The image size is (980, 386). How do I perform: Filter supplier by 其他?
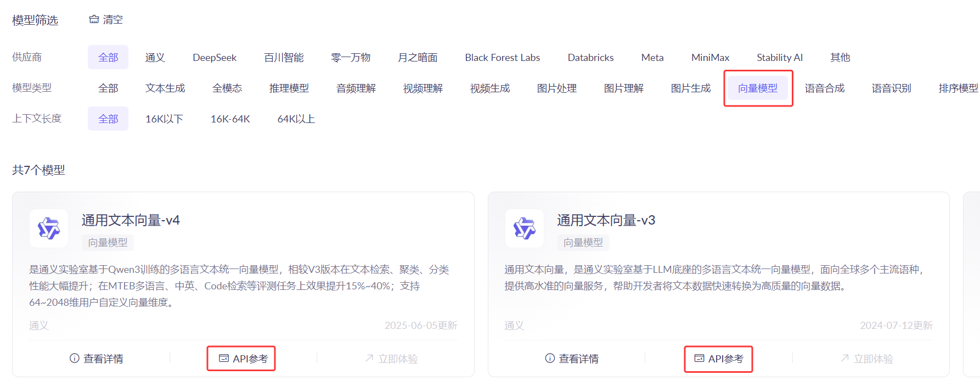click(840, 57)
